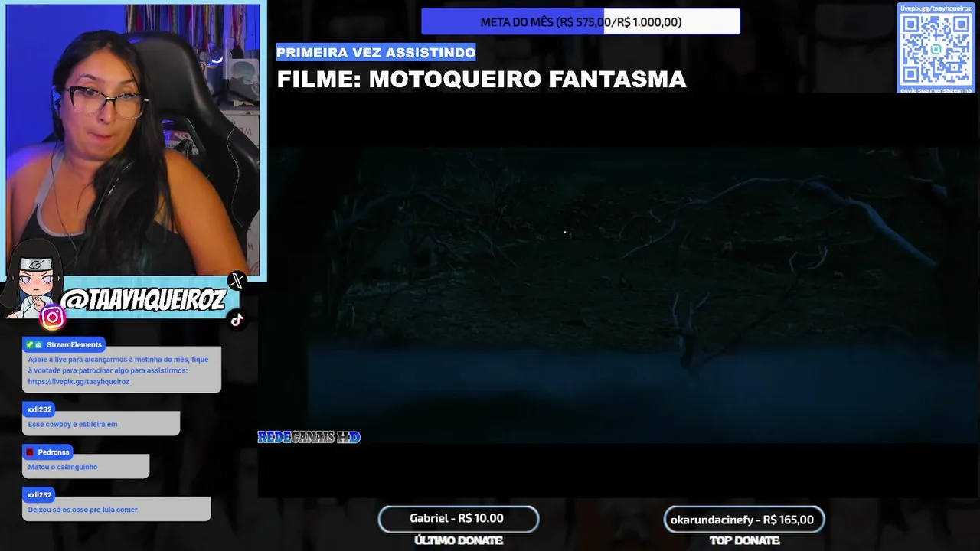Click the dark movie video frame
This screenshot has width=980, height=551.
click(619, 295)
